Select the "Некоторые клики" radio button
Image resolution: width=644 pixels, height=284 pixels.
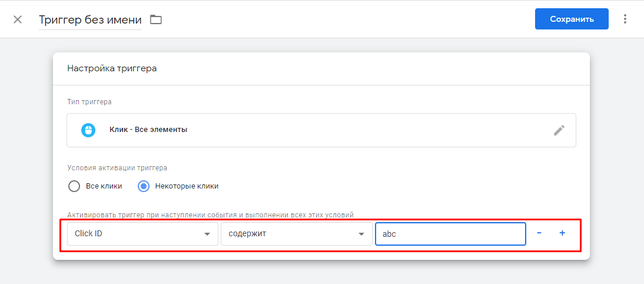(x=144, y=186)
